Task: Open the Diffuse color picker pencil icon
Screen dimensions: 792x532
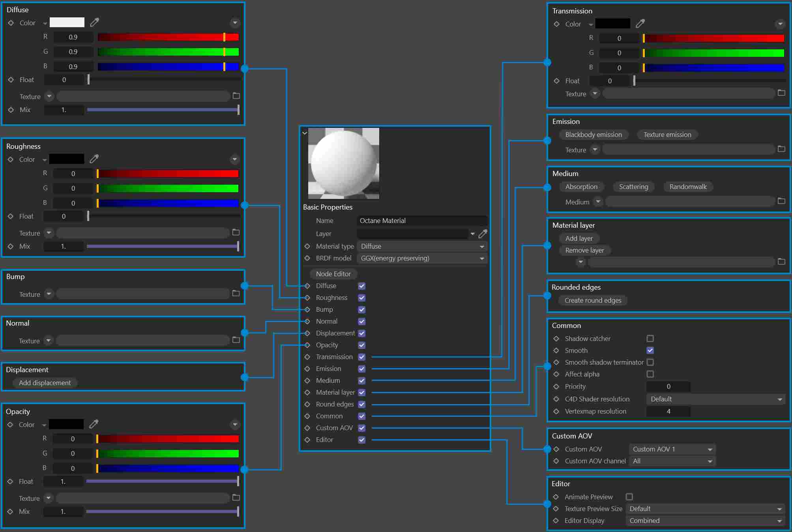Action: pos(94,22)
